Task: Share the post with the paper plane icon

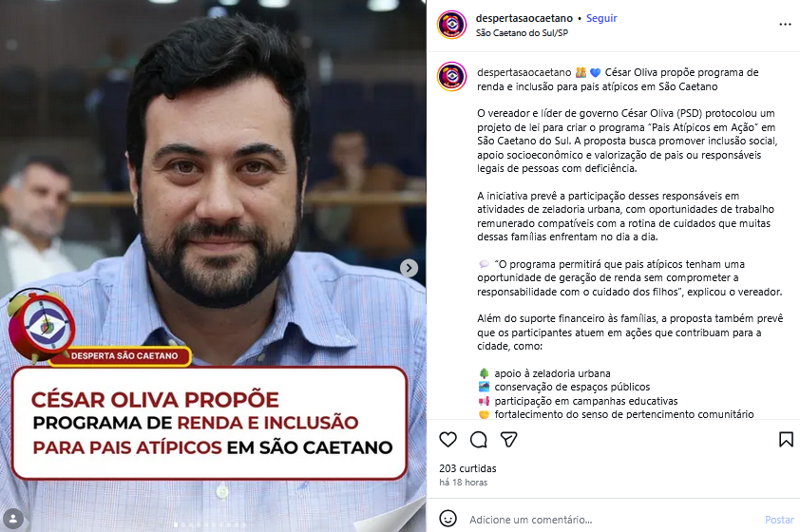Action: click(508, 439)
